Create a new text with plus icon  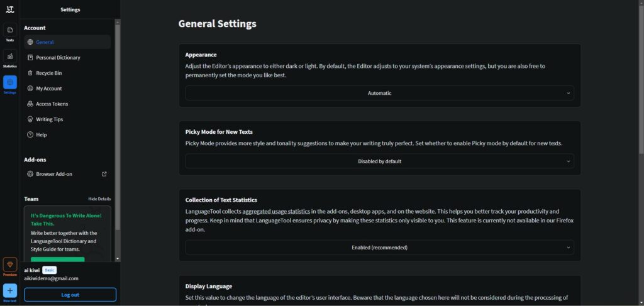[x=10, y=291]
